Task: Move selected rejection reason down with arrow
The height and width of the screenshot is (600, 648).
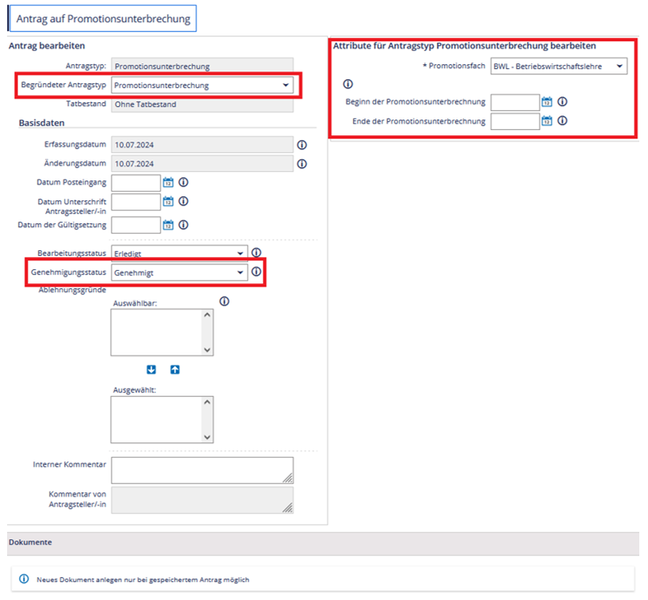Action: pos(152,370)
